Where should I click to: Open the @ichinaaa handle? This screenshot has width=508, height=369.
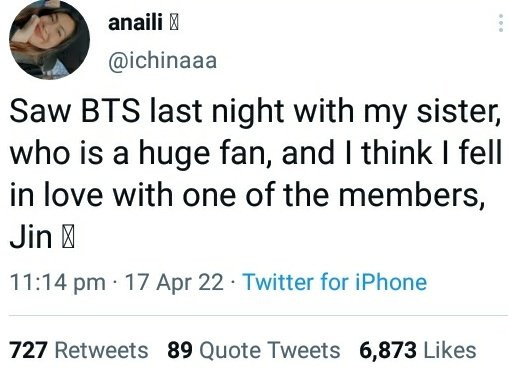tap(162, 60)
